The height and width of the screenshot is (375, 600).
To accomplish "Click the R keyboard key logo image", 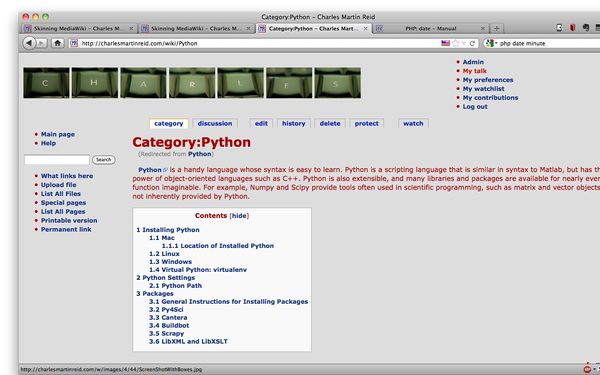I will [x=192, y=83].
